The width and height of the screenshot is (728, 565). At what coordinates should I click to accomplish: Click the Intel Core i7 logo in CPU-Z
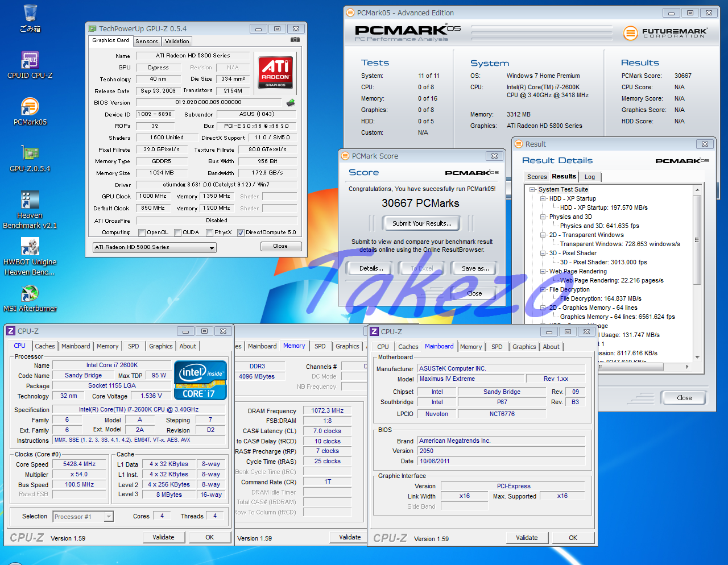(200, 380)
